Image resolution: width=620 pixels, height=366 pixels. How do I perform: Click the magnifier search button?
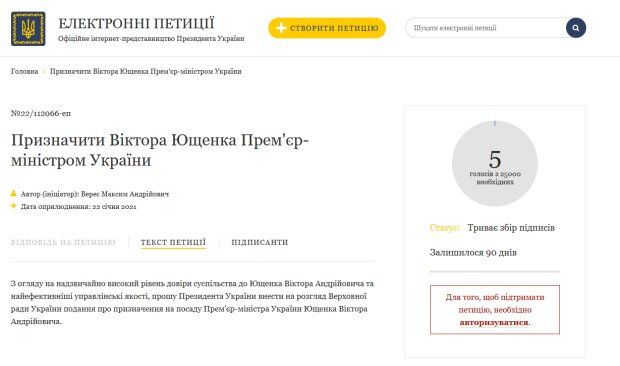[576, 28]
